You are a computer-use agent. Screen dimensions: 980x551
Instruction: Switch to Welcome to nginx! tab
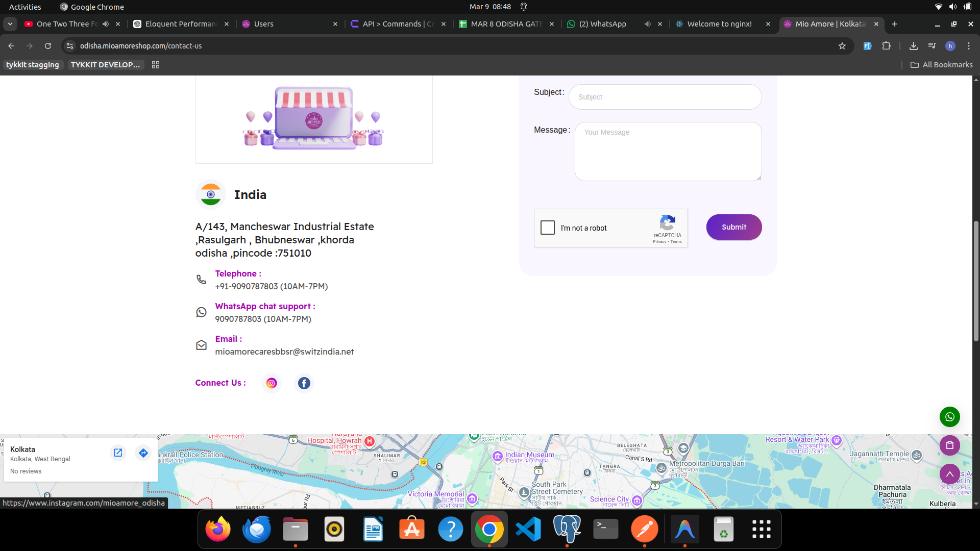coord(719,24)
